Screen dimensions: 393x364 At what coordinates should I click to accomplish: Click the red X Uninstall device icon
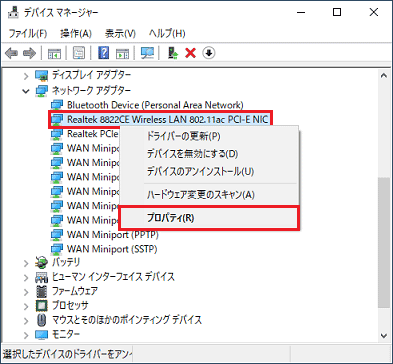(190, 53)
